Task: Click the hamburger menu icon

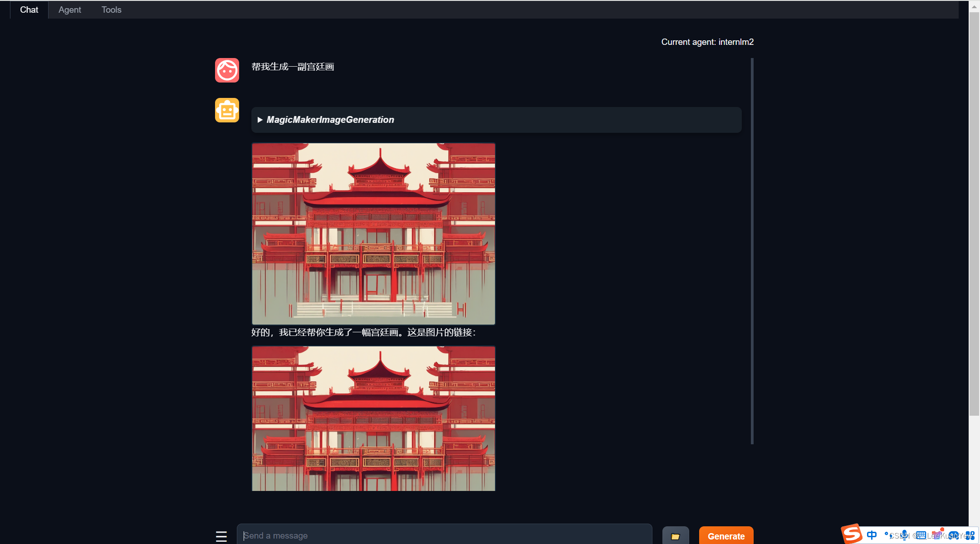Action: tap(221, 534)
